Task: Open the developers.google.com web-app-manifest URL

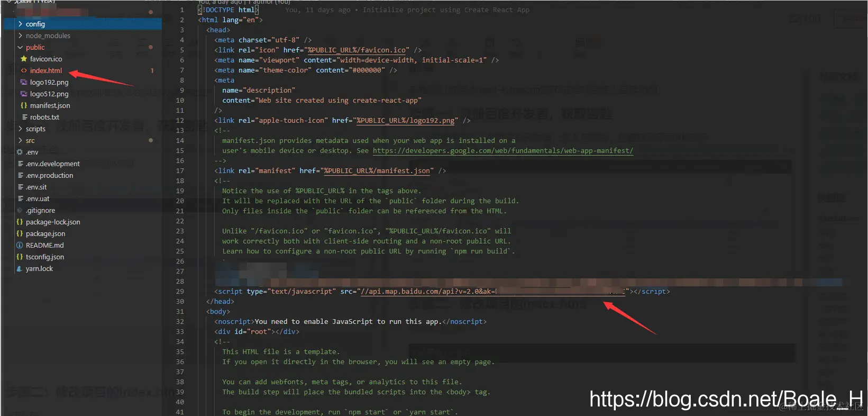Action: 502,150
